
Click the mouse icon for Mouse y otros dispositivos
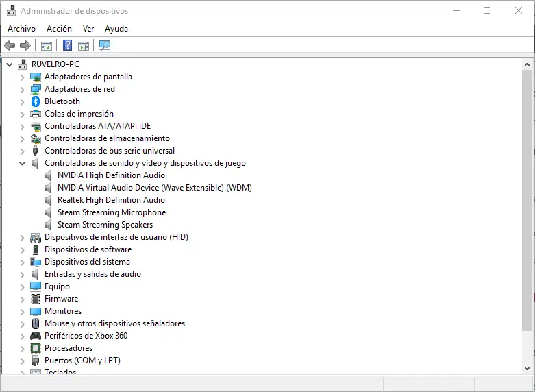(x=36, y=323)
